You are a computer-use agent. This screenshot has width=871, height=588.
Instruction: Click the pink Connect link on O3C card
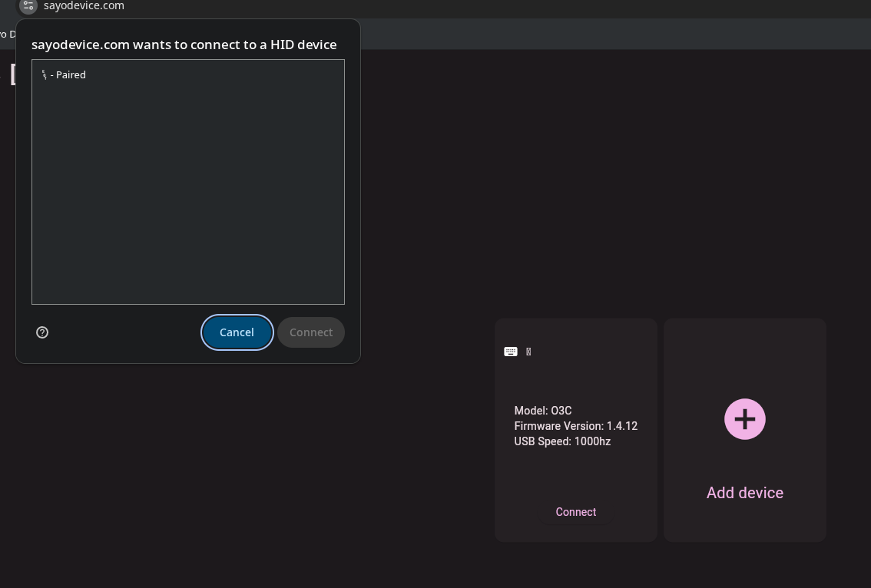click(x=575, y=512)
